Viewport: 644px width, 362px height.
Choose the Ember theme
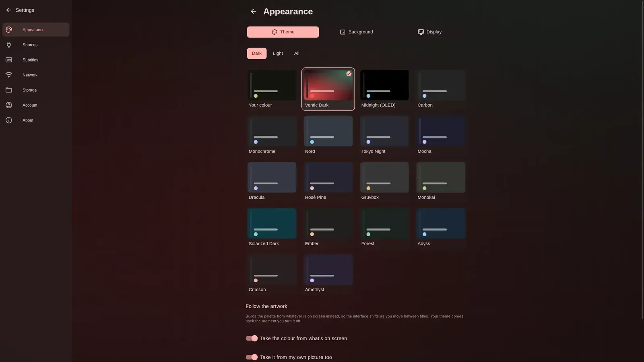328,227
